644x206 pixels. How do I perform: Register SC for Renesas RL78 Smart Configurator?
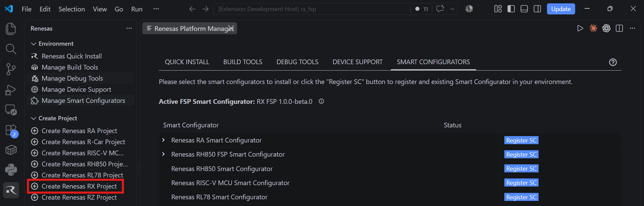point(521,197)
